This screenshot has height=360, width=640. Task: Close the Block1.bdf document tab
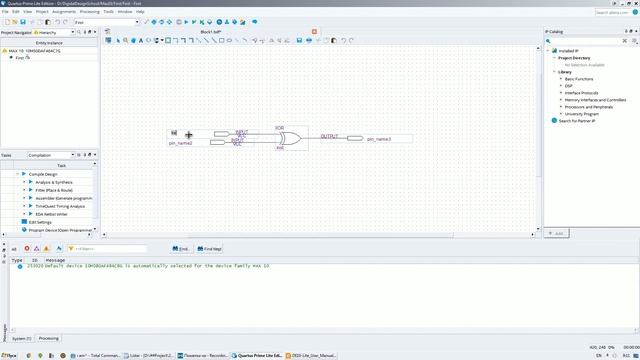pos(314,31)
